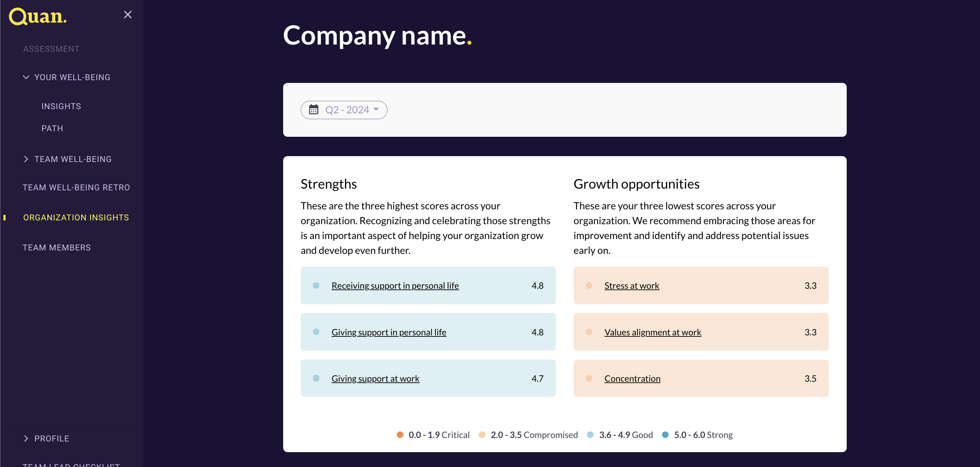980x467 pixels.
Task: View Values alignment at work details
Action: [652, 332]
